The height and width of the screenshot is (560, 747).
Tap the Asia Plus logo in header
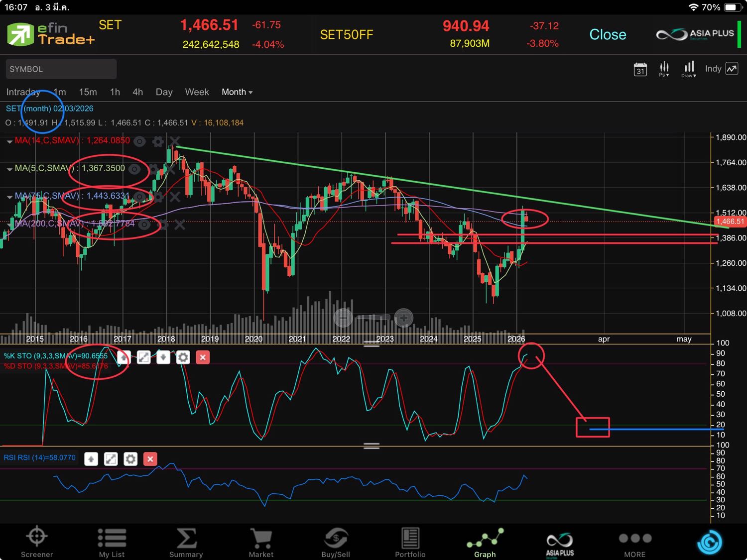[695, 34]
